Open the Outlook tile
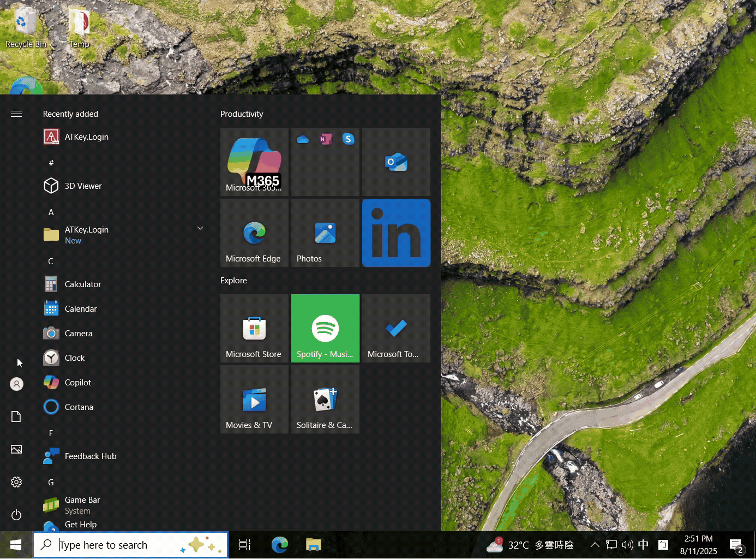The image size is (756, 559). tap(396, 162)
